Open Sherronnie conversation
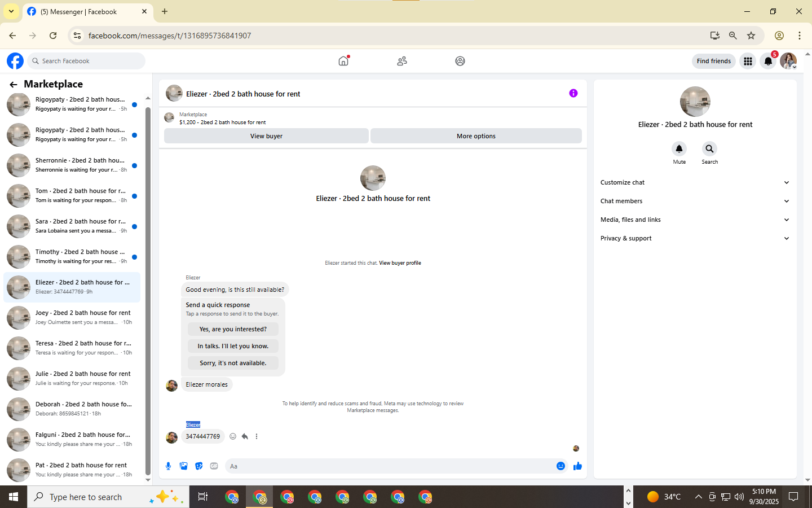Image resolution: width=812 pixels, height=508 pixels. tap(72, 165)
